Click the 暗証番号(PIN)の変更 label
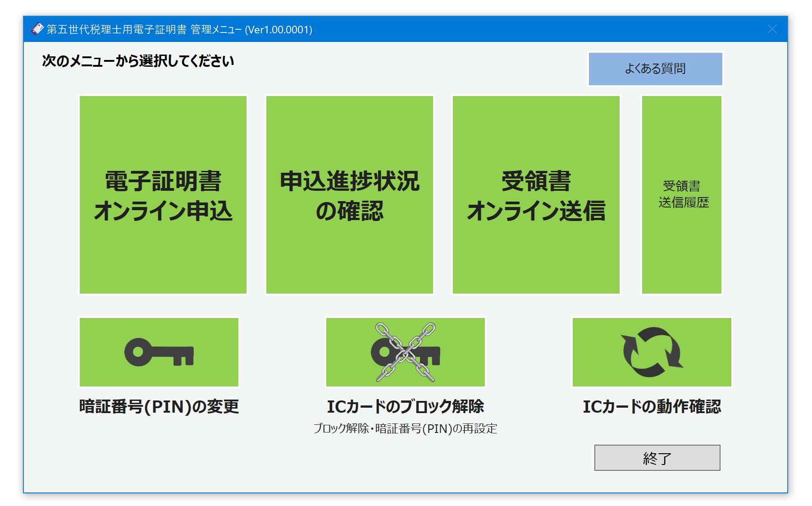The height and width of the screenshot is (506, 812). (x=159, y=407)
